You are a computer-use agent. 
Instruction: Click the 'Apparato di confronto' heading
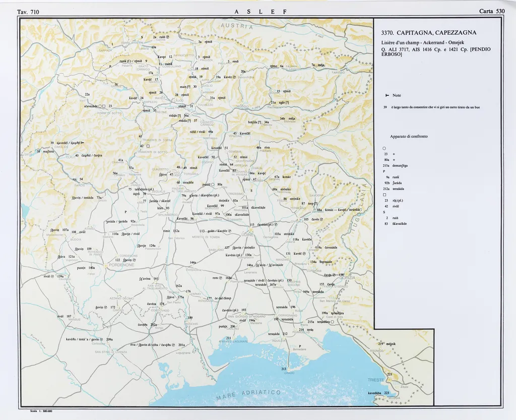[x=409, y=136]
